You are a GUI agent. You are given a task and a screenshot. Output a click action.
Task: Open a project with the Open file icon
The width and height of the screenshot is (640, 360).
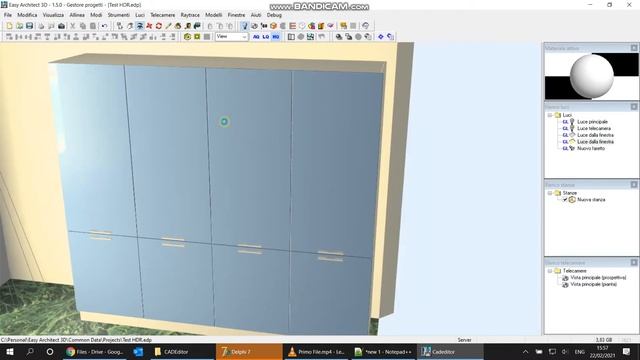pyautogui.click(x=19, y=26)
